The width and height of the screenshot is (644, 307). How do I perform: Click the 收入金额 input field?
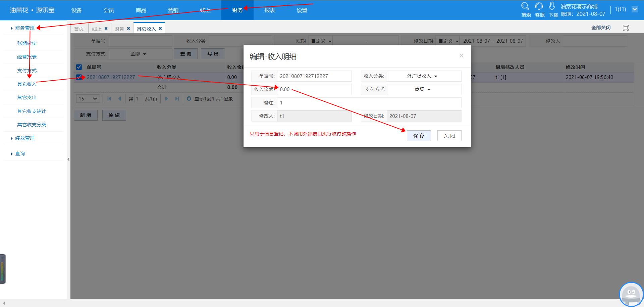click(x=314, y=89)
